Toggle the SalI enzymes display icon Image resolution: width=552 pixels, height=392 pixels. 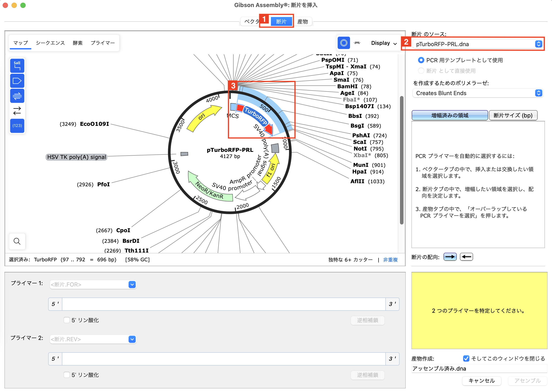[17, 66]
